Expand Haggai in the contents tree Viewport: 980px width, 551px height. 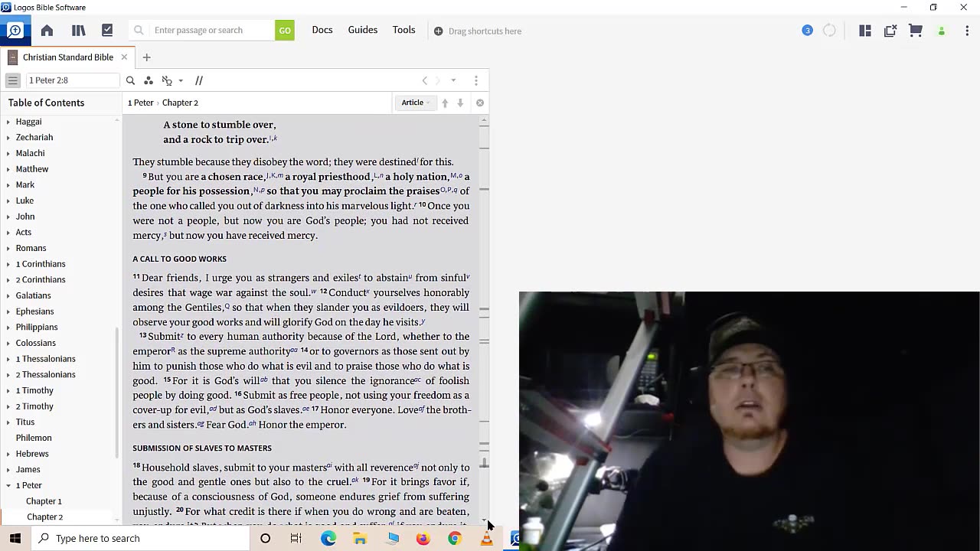(8, 122)
